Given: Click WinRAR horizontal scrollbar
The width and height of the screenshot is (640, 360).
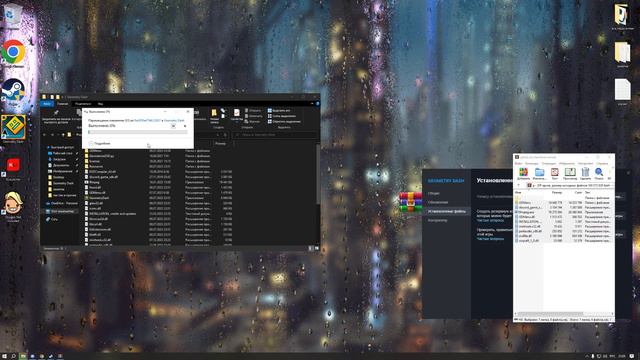Looking at the screenshot, I should coord(550,314).
